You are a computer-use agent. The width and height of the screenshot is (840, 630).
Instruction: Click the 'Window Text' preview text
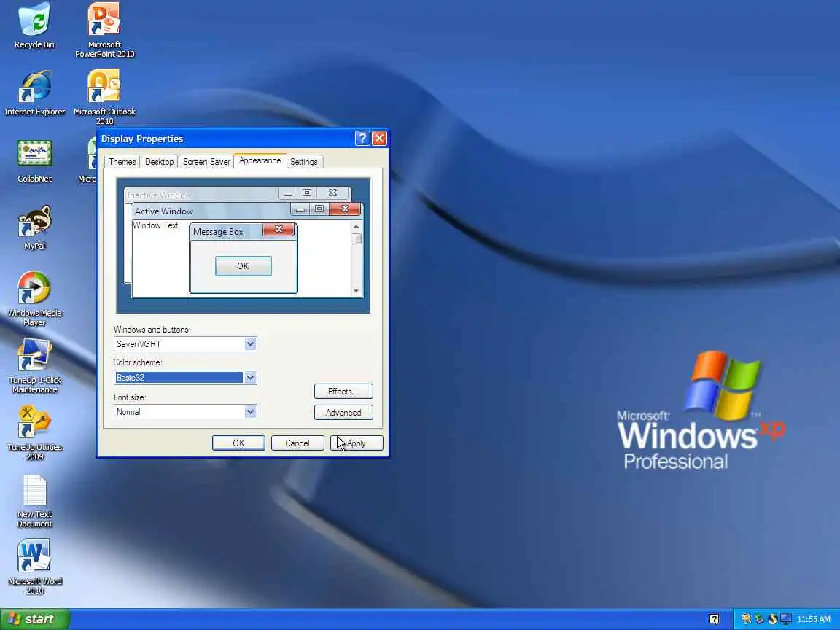coord(155,225)
